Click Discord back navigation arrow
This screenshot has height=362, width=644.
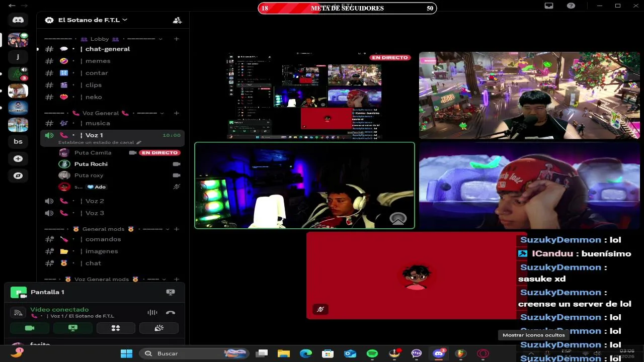click(x=12, y=6)
